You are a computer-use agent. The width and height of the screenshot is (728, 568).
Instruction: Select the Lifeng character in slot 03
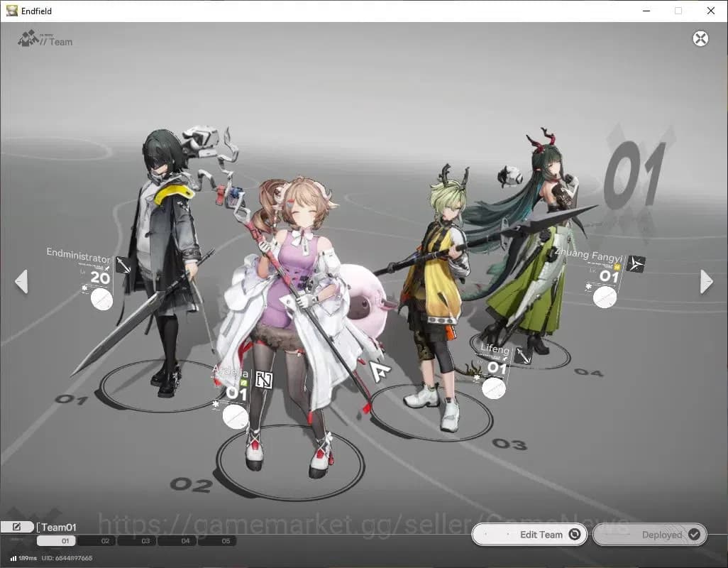[436, 297]
